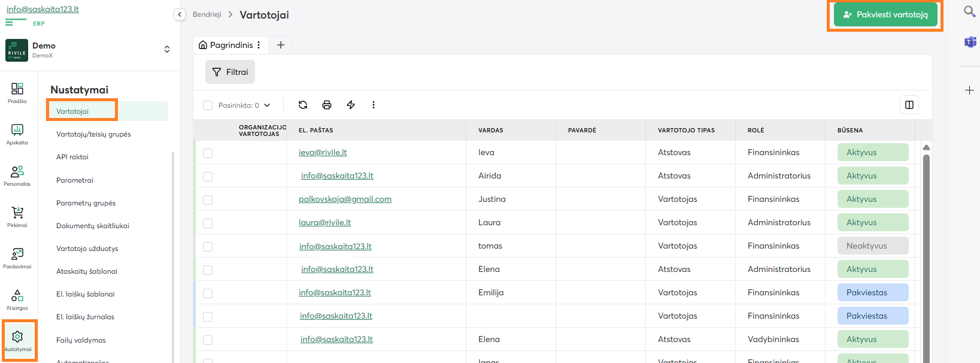
Task: Expand the Pasirinkta selection dropdown
Action: coord(267,105)
